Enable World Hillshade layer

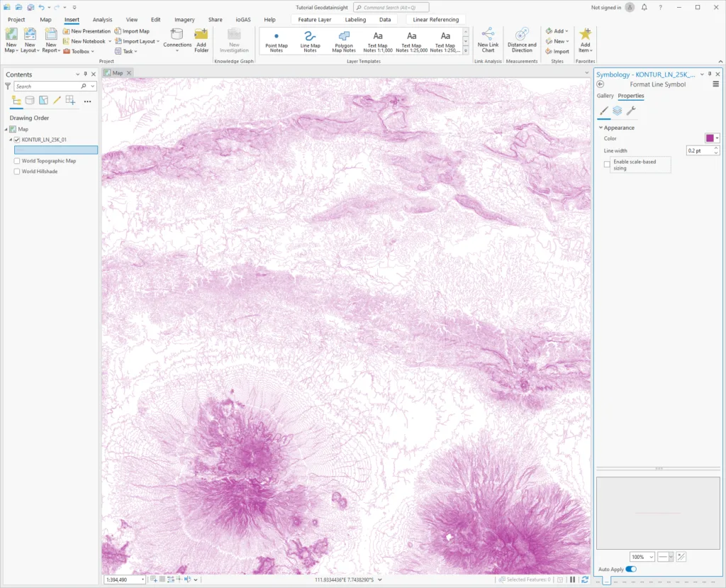tap(17, 172)
